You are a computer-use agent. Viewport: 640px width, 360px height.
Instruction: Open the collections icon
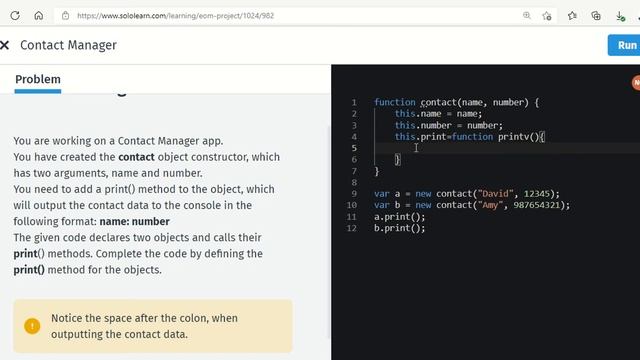596,16
